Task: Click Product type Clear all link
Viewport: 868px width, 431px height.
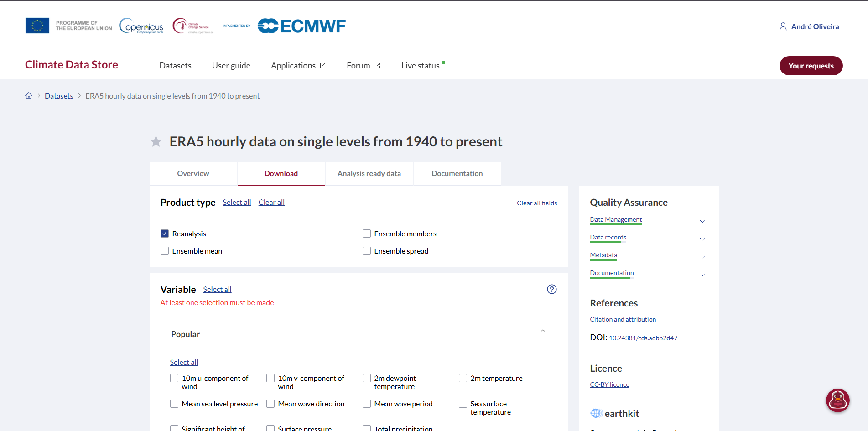Action: point(271,202)
